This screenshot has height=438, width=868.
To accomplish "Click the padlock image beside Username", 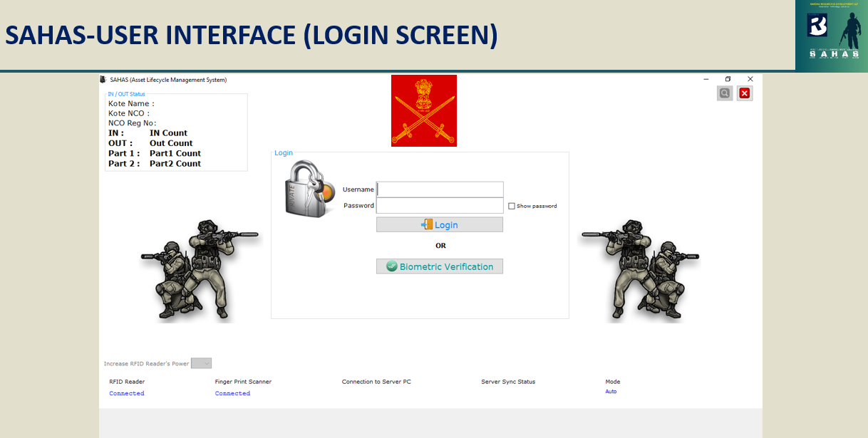I will pyautogui.click(x=309, y=189).
